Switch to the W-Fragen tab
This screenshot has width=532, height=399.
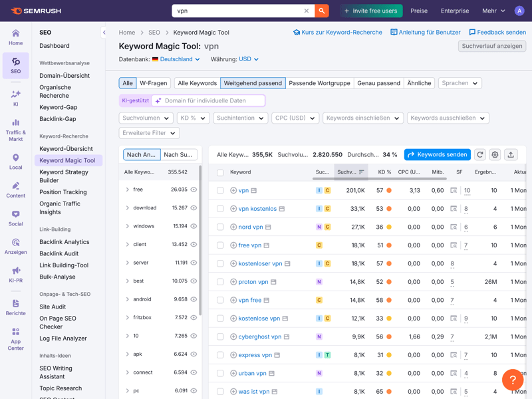(153, 83)
